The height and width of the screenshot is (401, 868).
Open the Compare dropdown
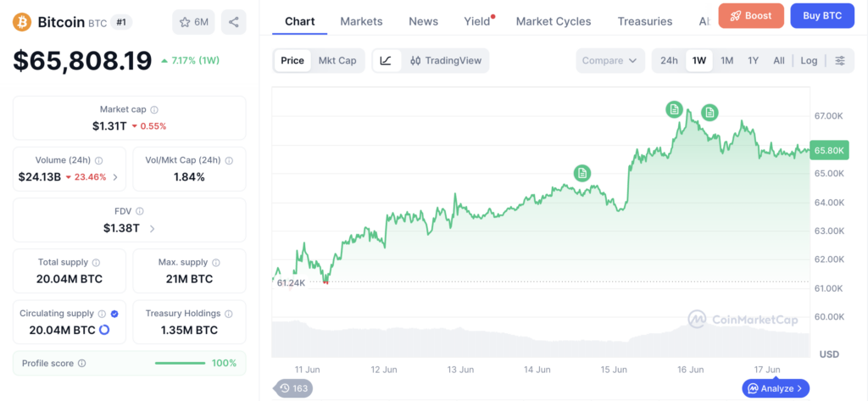[x=610, y=60]
